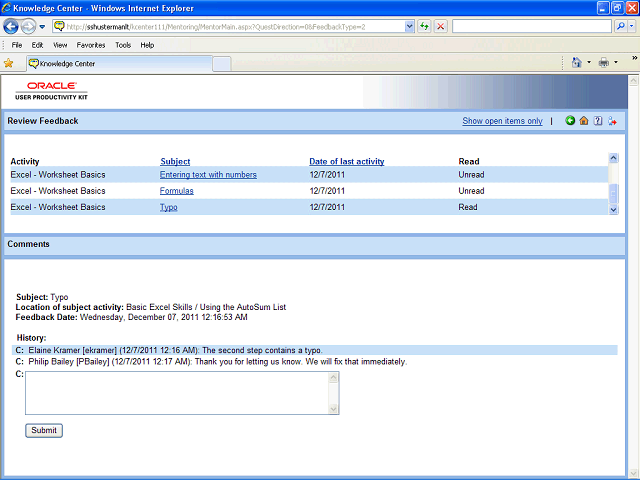Open the address bar history dropdown
Viewport: 640px width, 480px height.
409,27
